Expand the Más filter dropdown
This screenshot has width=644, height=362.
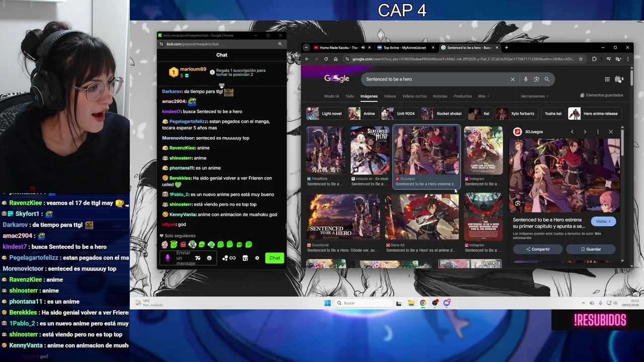click(484, 96)
